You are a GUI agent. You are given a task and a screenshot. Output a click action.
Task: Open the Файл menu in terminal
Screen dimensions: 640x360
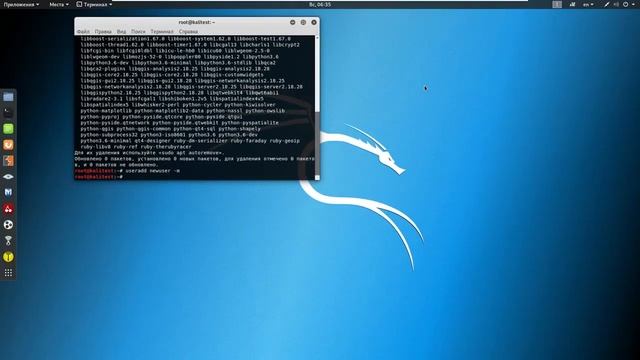coord(83,31)
